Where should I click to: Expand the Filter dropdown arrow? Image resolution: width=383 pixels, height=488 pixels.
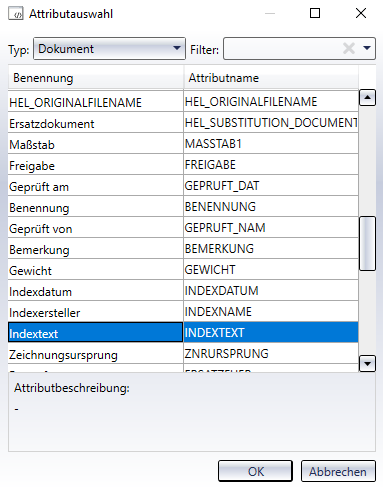pyautogui.click(x=367, y=48)
